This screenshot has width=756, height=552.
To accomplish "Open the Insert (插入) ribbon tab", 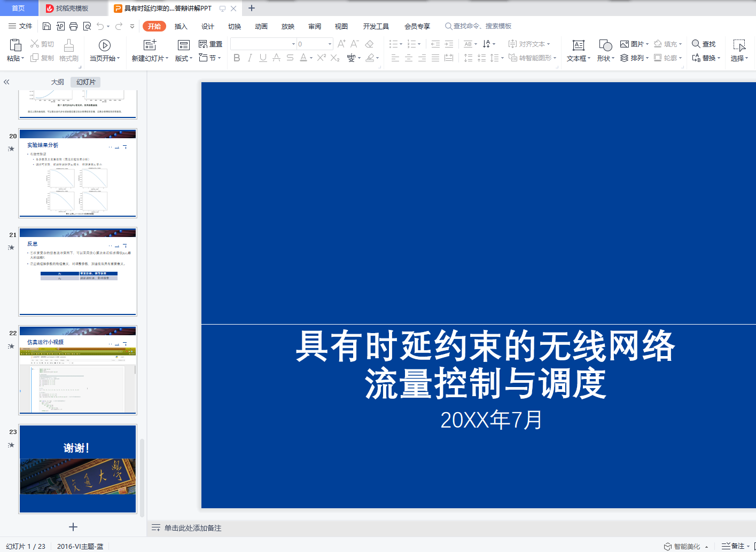I will click(x=181, y=26).
